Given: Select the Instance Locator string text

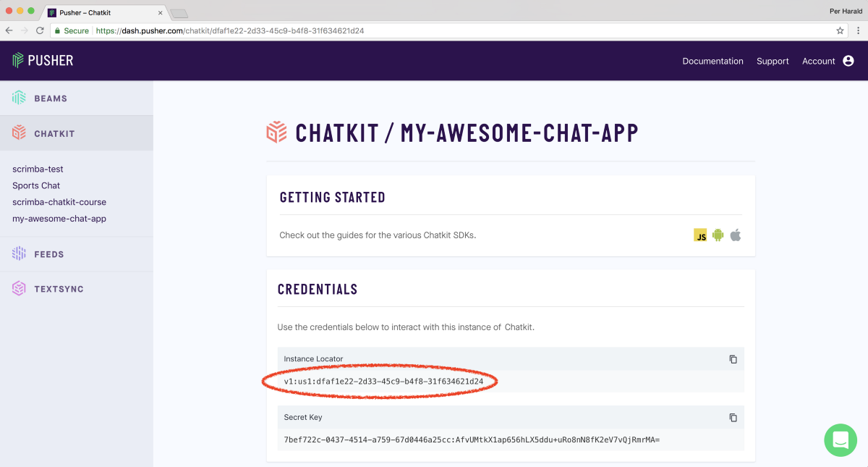Looking at the screenshot, I should click(383, 382).
